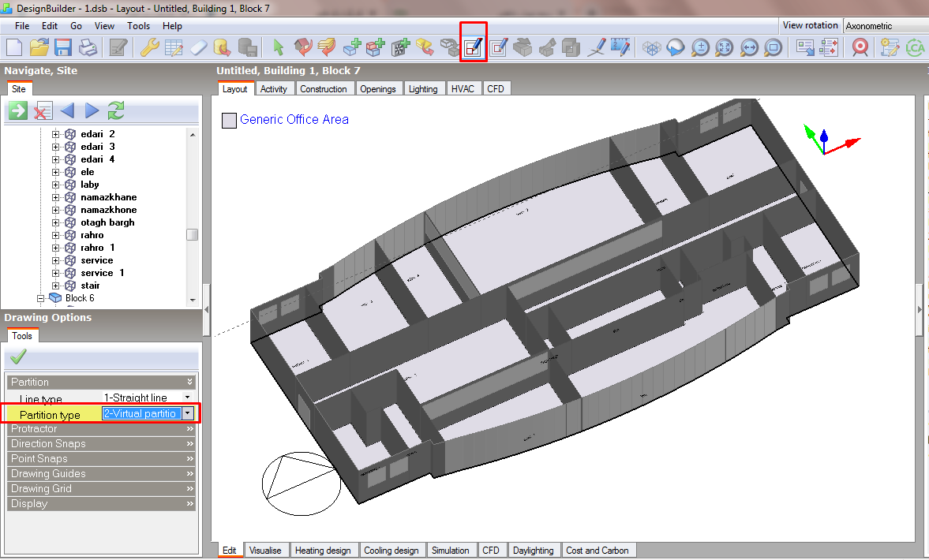This screenshot has height=560, width=929.
Task: Click the View rotation Axonometric field
Action: click(886, 25)
